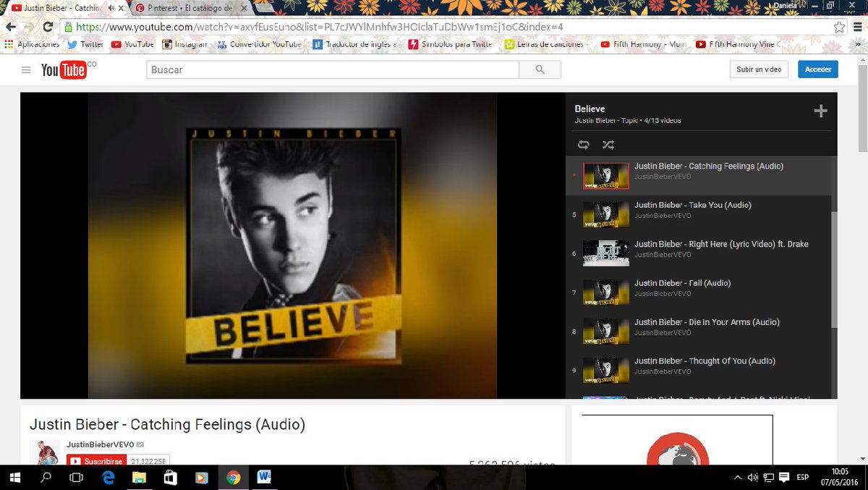Open the Chrome menu icon
This screenshot has height=490, width=868.
click(x=858, y=27)
